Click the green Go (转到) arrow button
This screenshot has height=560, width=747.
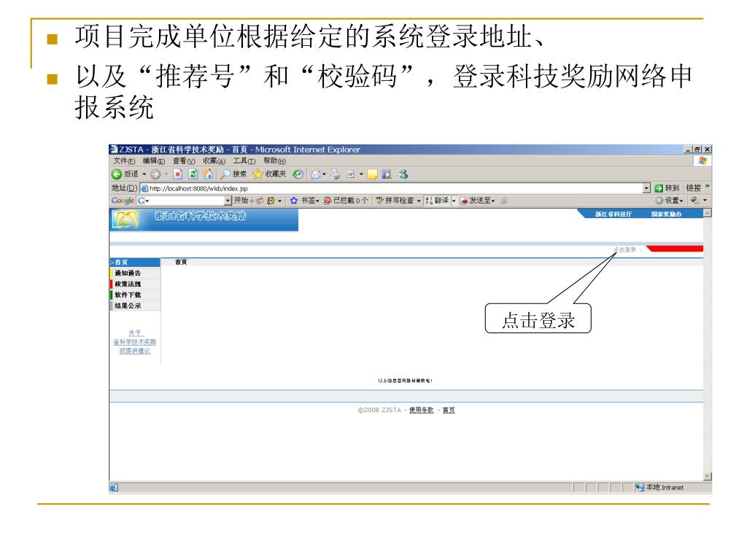[667, 188]
